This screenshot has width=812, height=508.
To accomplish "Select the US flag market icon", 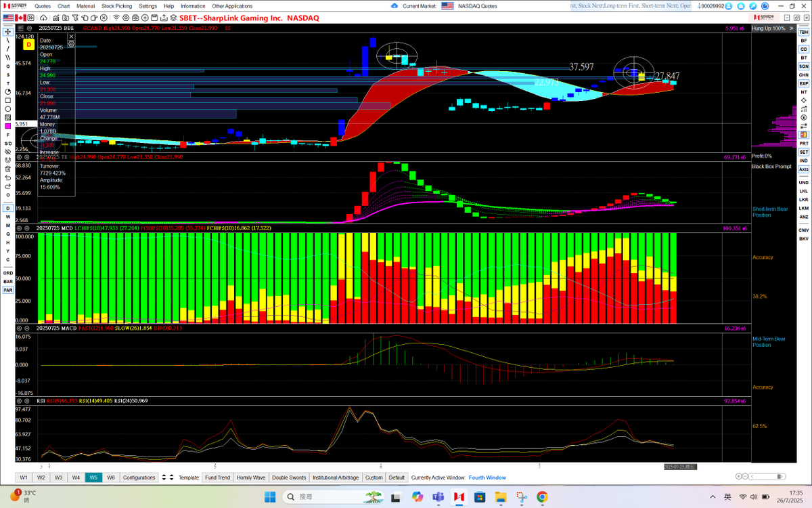I will tap(8, 18).
